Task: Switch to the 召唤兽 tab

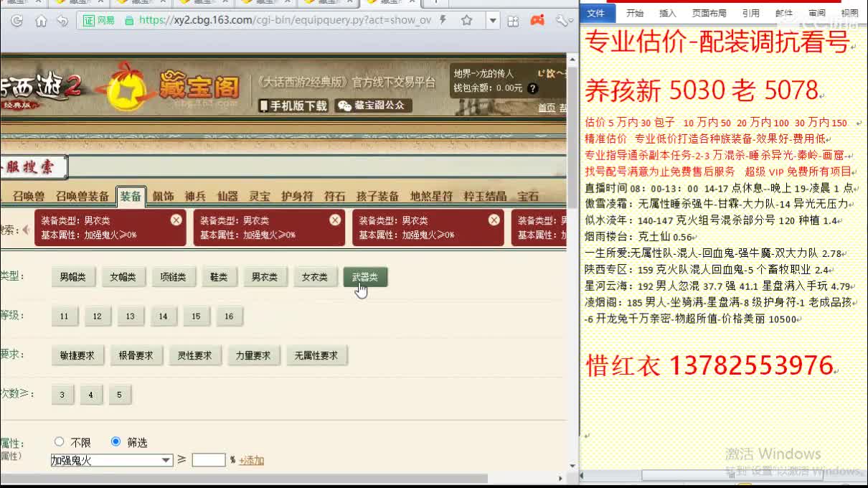Action: [x=29, y=196]
